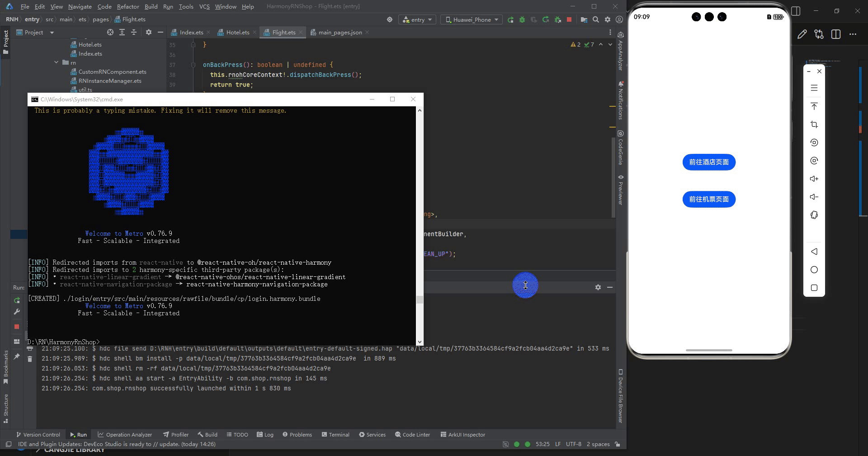Toggle the Bookmarks tool window
Image resolution: width=868 pixels, height=456 pixels.
6,367
